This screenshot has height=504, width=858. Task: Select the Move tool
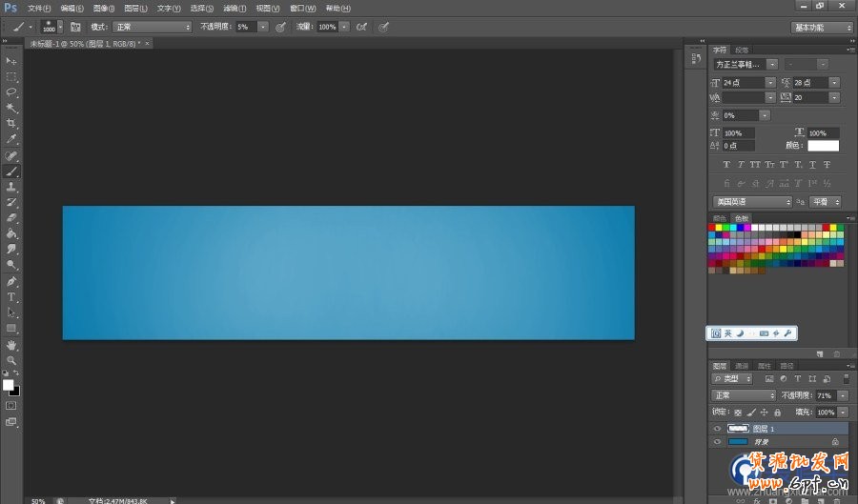(x=11, y=61)
